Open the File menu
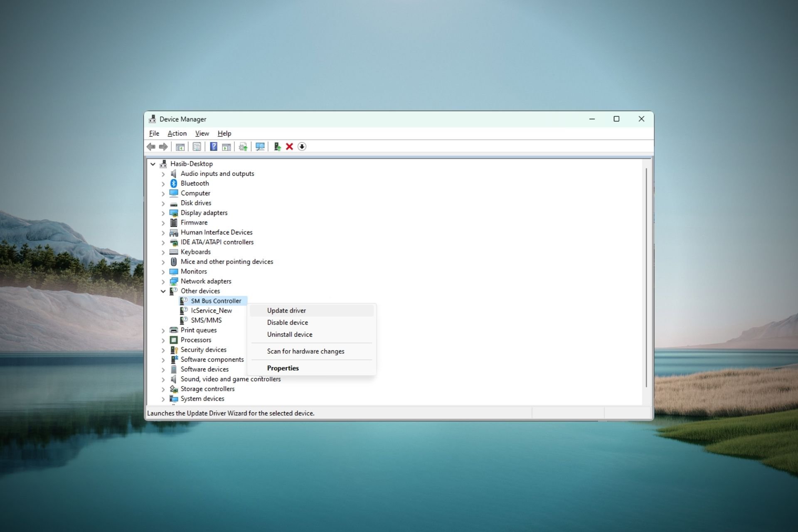The height and width of the screenshot is (532, 798). pyautogui.click(x=154, y=133)
